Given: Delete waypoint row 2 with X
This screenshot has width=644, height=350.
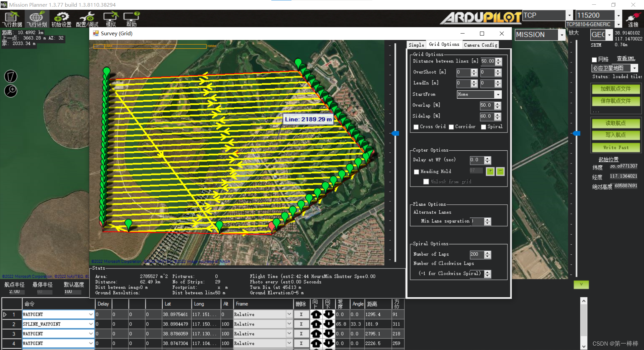Looking at the screenshot, I should tap(301, 324).
